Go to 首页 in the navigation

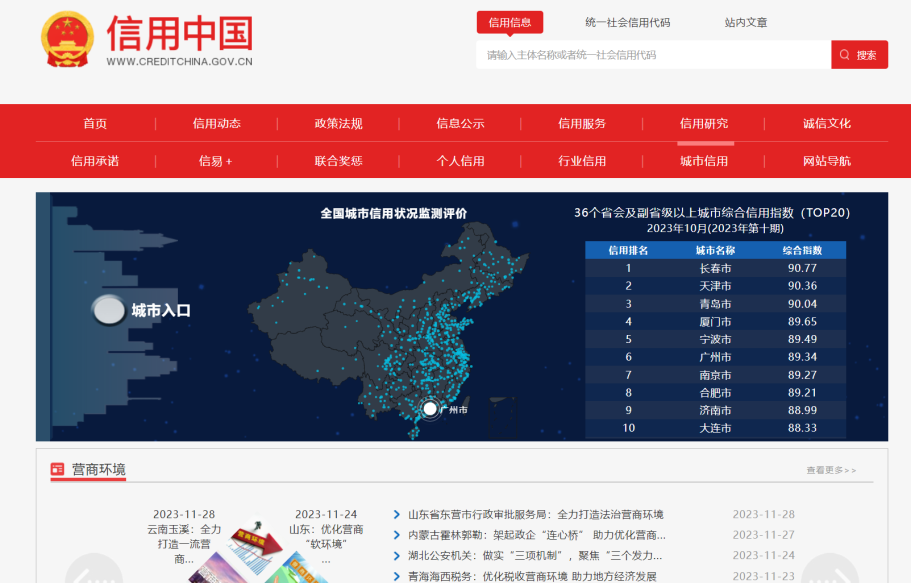point(95,123)
